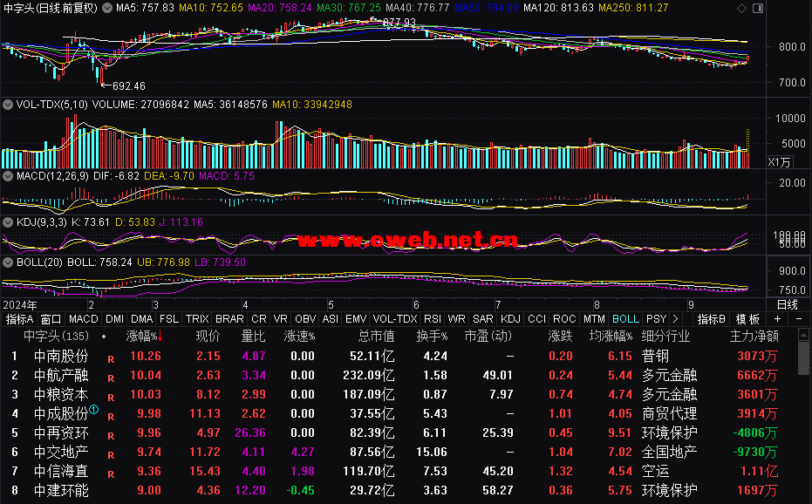Viewport: 812px width, 504px height.
Task: Switch to the ROC indicator tab
Action: pyautogui.click(x=564, y=319)
